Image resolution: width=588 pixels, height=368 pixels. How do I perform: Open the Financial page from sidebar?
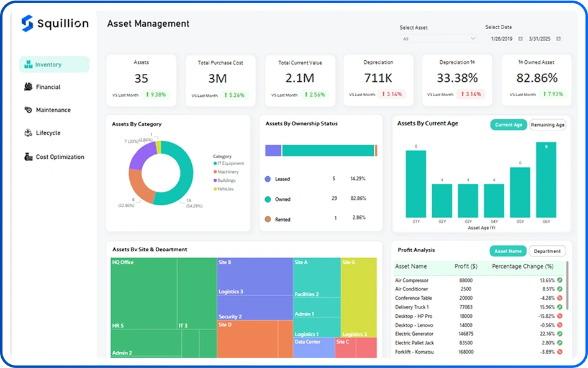tap(48, 88)
